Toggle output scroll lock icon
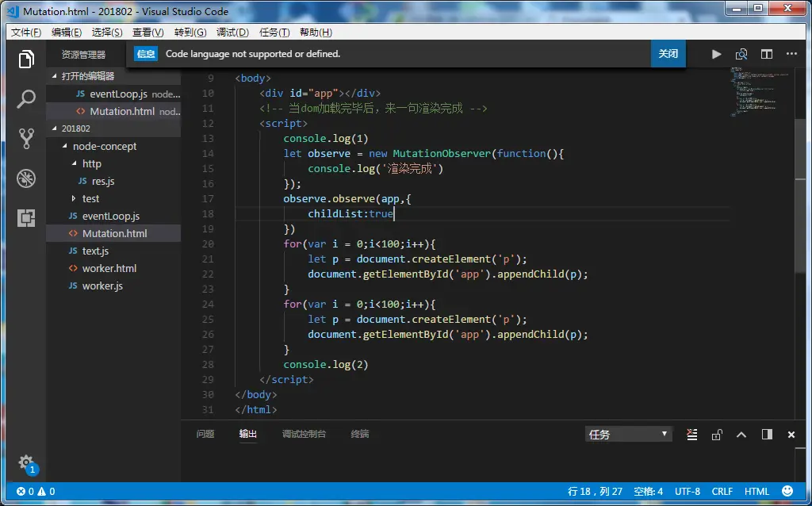Viewport: 812px width, 506px height. (x=717, y=435)
